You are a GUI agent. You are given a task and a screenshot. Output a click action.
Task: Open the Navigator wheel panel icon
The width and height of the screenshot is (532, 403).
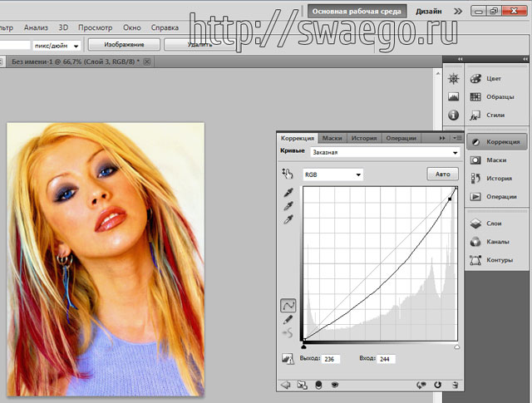point(453,78)
